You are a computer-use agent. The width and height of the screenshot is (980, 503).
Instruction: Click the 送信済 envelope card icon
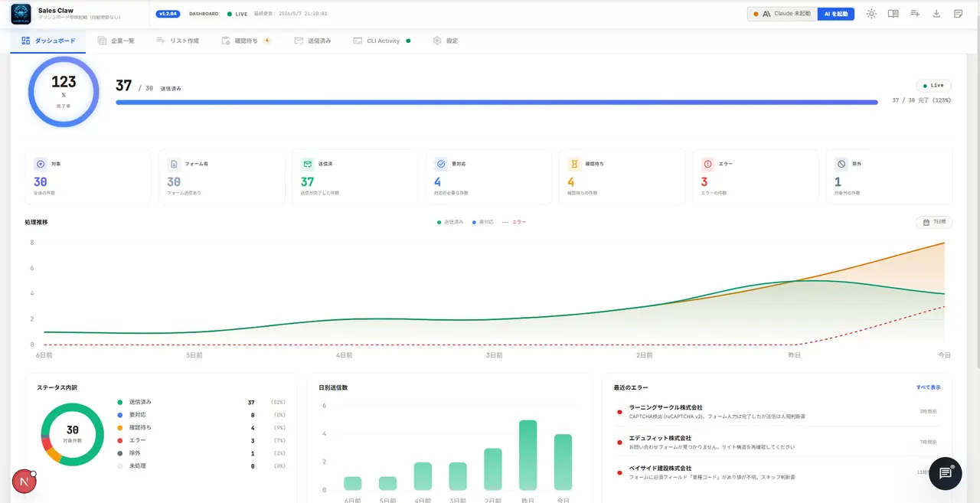point(307,164)
